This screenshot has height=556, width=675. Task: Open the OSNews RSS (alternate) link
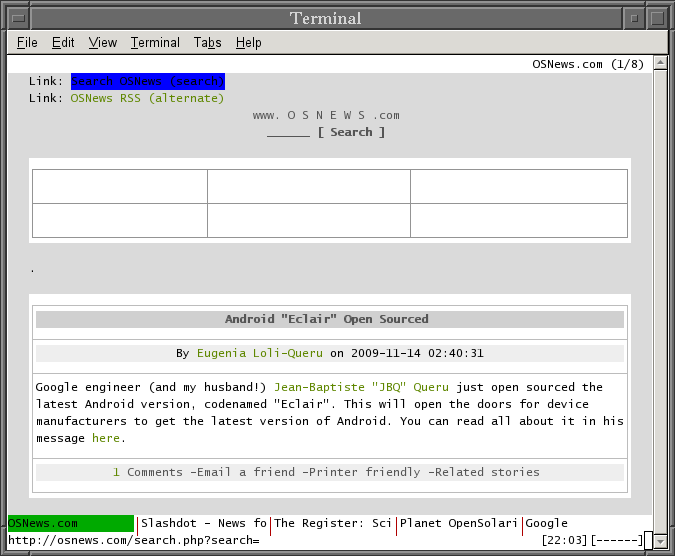tap(147, 98)
